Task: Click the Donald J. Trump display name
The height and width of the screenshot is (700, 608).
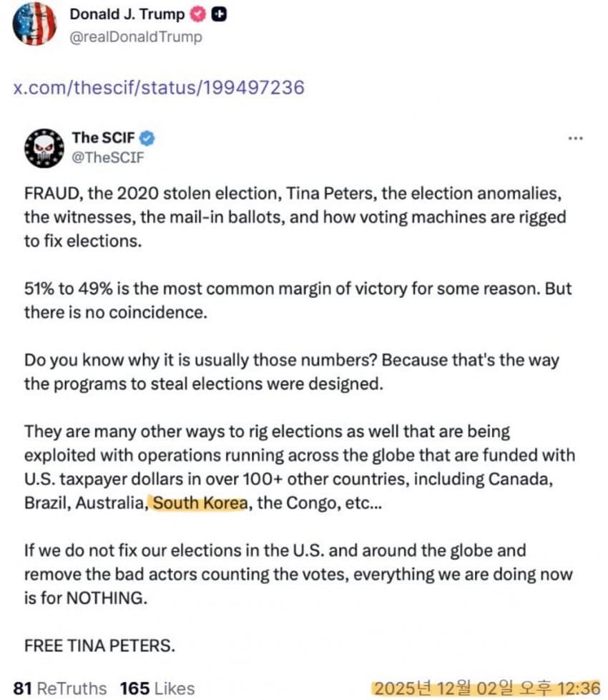Action: 127,14
